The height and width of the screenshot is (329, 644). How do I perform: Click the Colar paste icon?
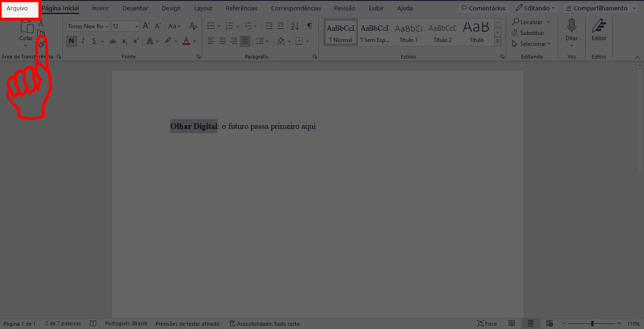(x=26, y=27)
